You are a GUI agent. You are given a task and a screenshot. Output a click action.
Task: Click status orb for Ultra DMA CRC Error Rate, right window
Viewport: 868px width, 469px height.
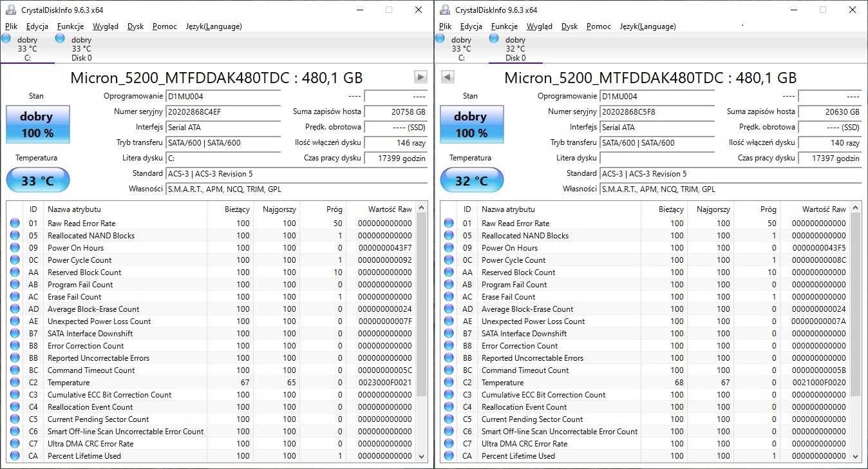point(449,443)
